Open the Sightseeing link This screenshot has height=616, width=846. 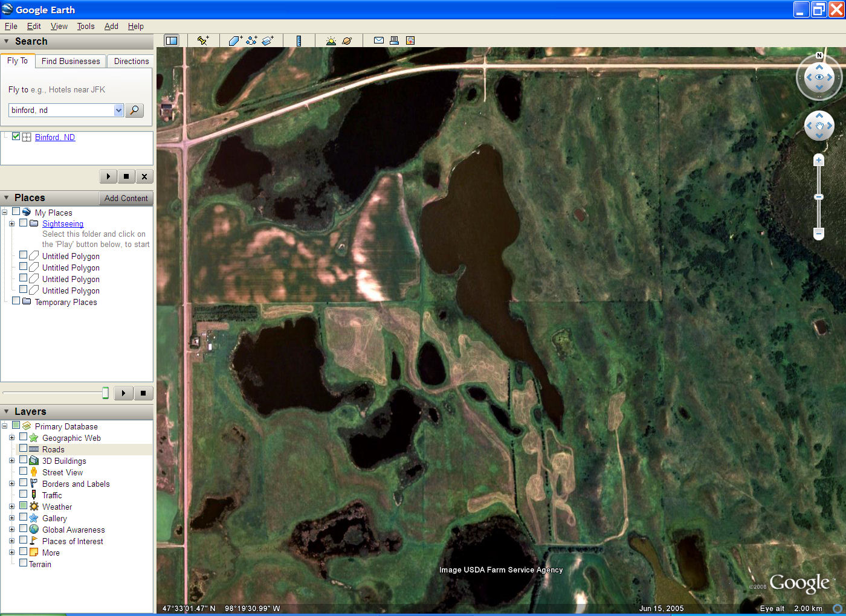point(63,223)
